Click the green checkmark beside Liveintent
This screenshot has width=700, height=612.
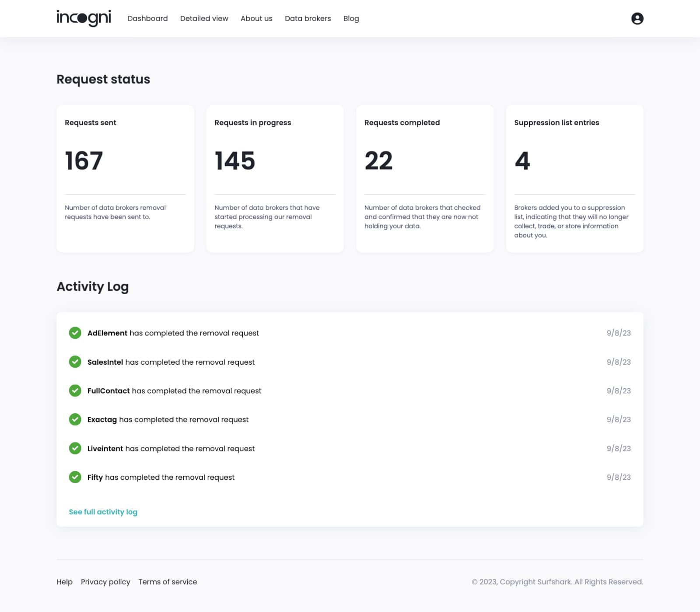[x=75, y=448]
